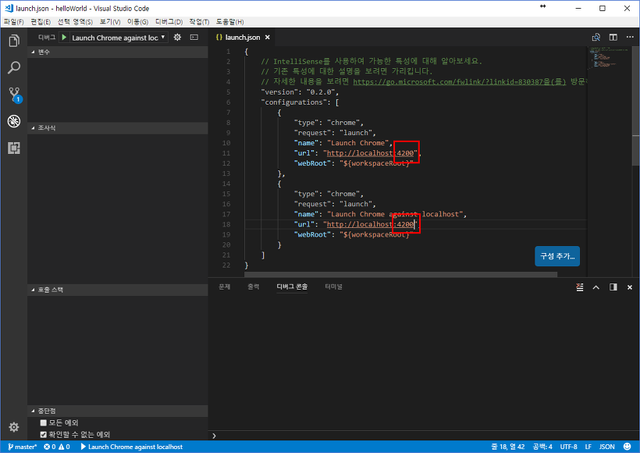Toggle the bottom panel position icon
640x453 pixels.
(x=613, y=287)
